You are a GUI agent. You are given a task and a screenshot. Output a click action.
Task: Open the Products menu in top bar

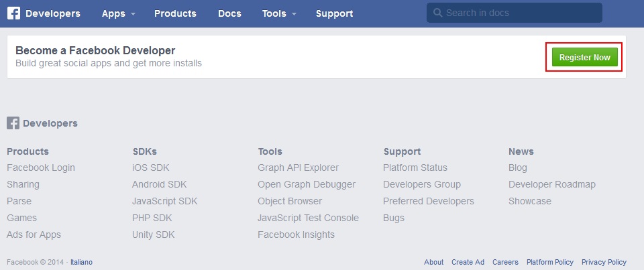175,13
